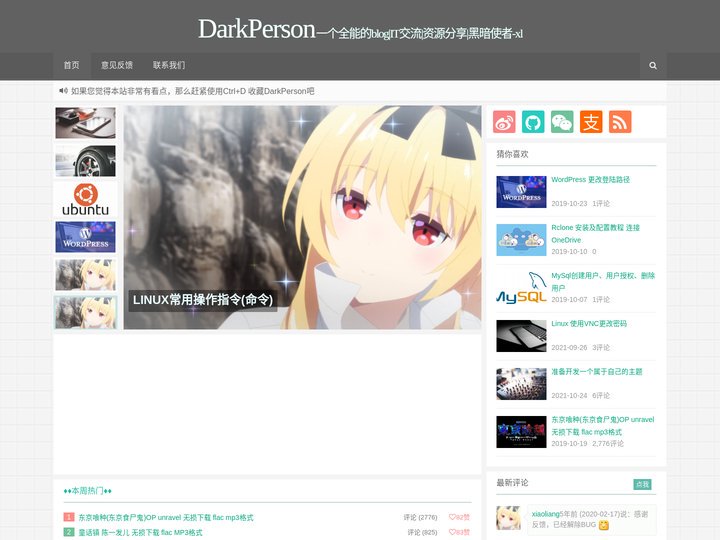
Task: Open Rclone 安装及配置教程 article link
Action: point(596,234)
